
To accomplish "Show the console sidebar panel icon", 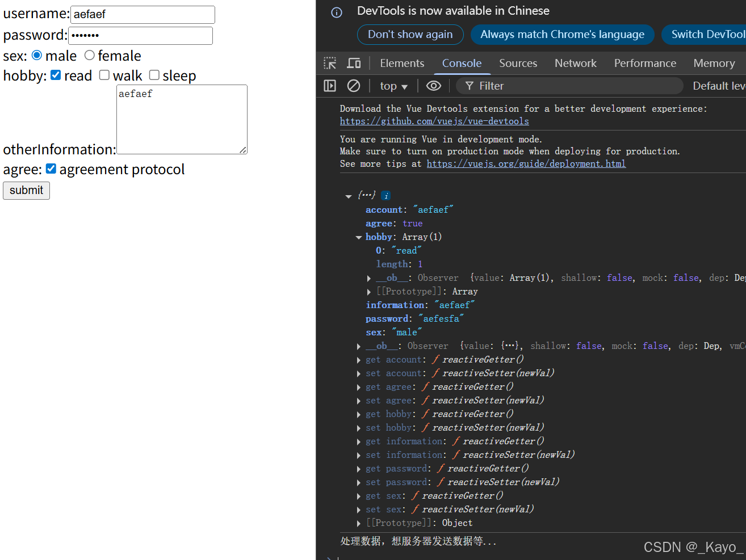I will pos(330,86).
